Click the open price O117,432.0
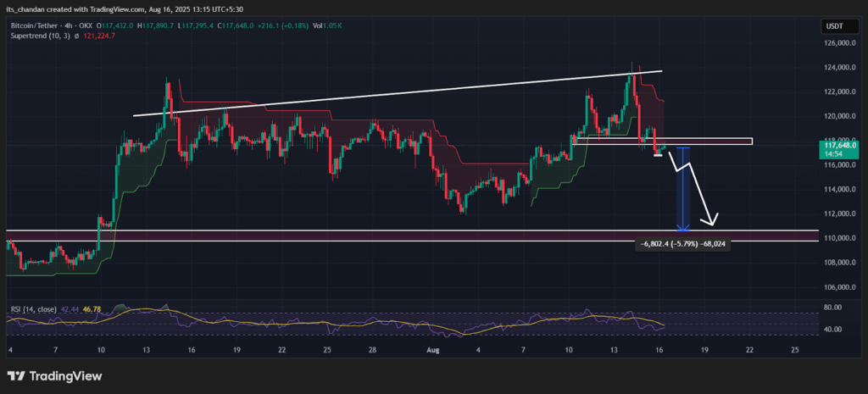The height and width of the screenshot is (394, 868). coord(115,25)
